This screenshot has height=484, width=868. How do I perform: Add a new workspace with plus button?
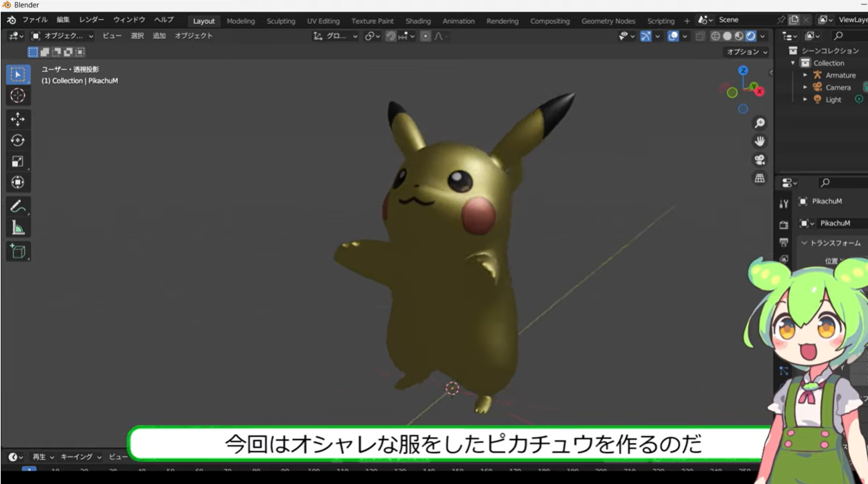(687, 21)
